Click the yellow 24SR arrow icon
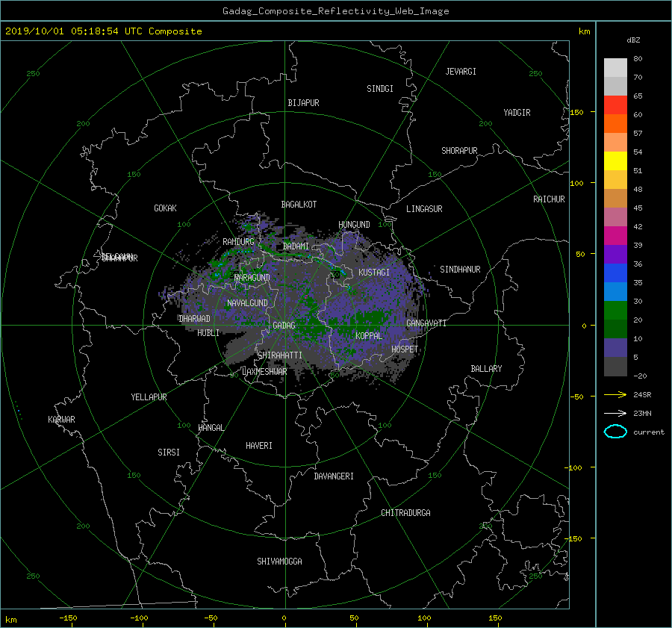Screen dimensions: 672x628 pyautogui.click(x=615, y=394)
